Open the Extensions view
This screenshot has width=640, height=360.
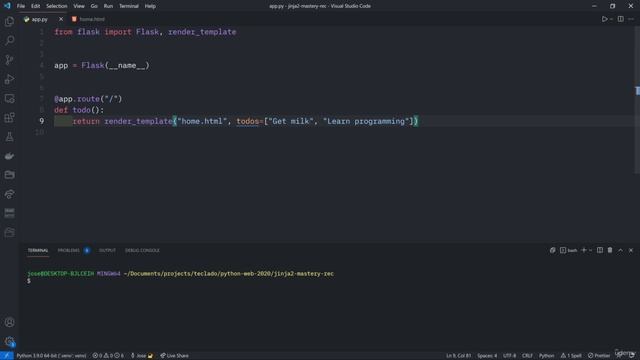click(9, 118)
